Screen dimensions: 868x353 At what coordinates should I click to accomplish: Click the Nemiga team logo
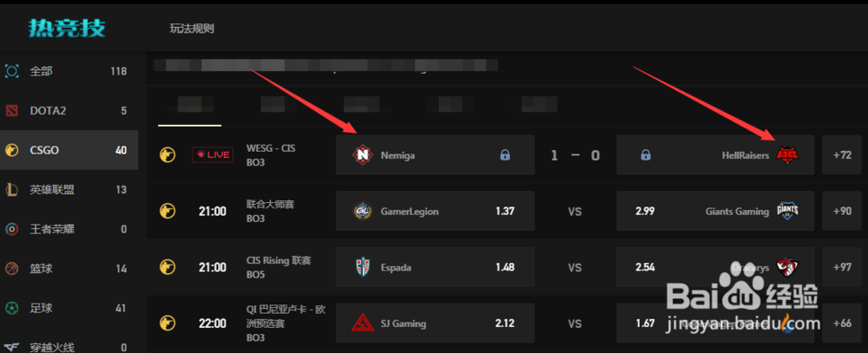(x=363, y=155)
